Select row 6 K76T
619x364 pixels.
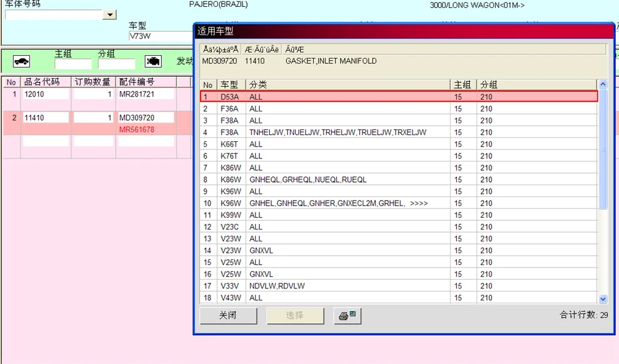[x=399, y=156]
